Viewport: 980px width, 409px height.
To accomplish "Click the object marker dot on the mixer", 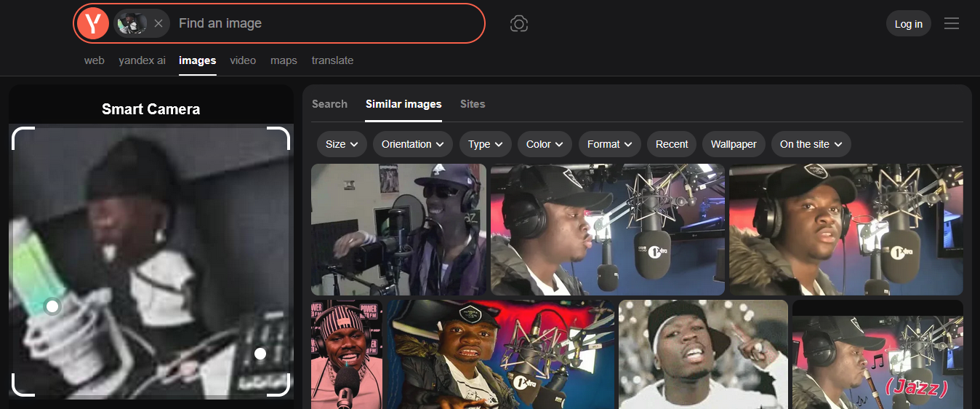I will (260, 354).
